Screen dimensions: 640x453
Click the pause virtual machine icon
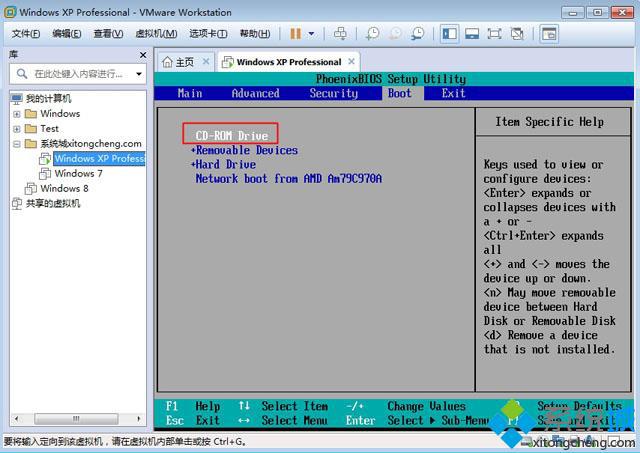tap(296, 33)
